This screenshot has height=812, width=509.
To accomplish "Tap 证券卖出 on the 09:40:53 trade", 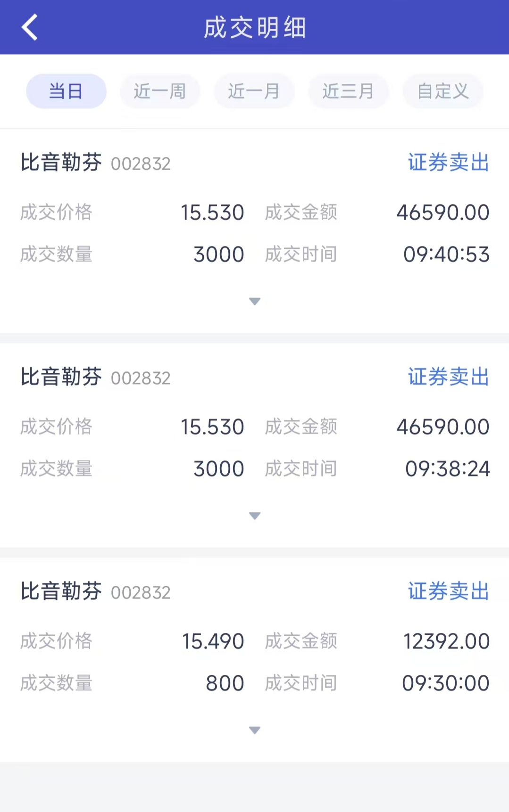I will tap(448, 163).
